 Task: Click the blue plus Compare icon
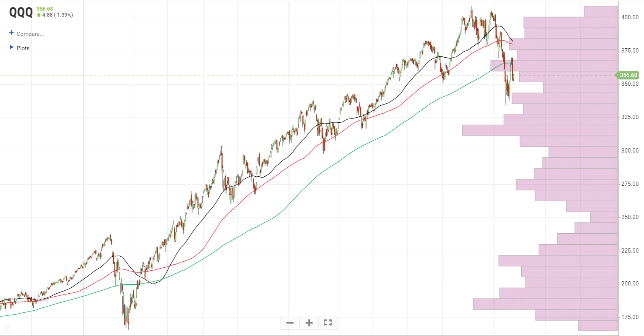coord(11,32)
